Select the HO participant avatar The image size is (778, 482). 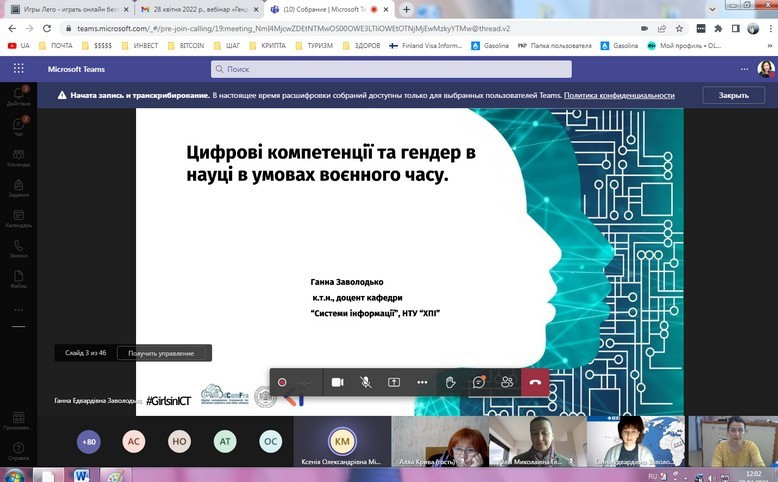click(179, 441)
